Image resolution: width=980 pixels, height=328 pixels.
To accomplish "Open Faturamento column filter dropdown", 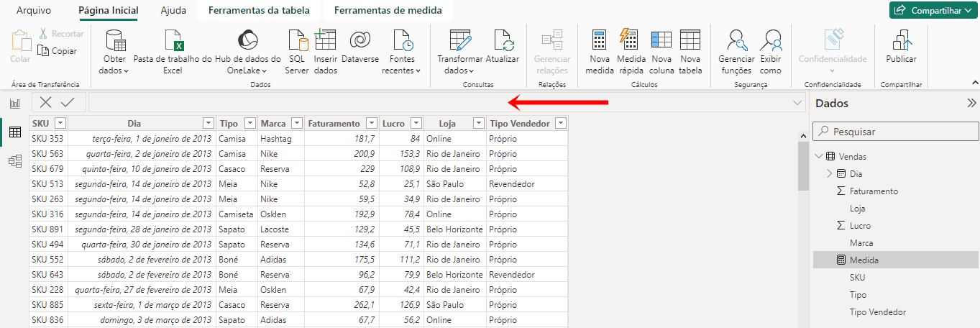I will click(x=372, y=123).
